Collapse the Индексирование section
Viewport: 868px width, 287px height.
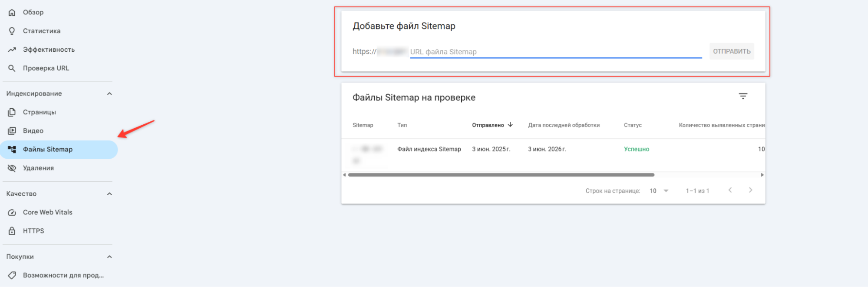[x=109, y=93]
